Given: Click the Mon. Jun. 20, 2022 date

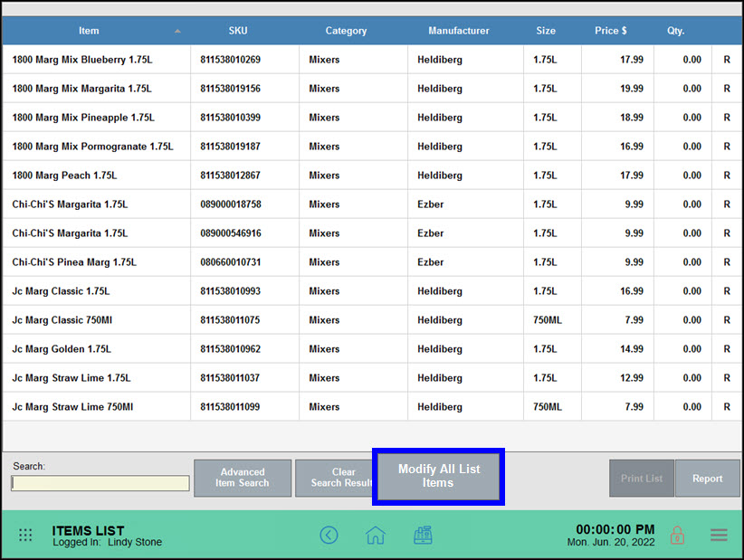Looking at the screenshot, I should 611,542.
